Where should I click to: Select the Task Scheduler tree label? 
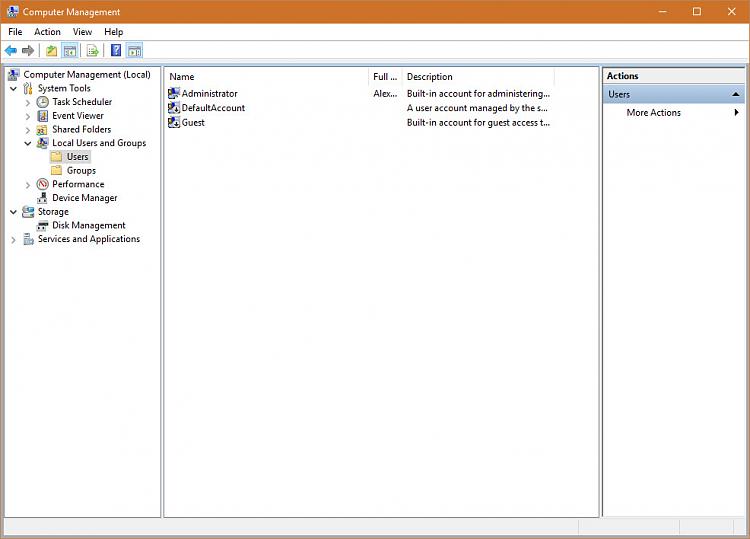[x=82, y=102]
